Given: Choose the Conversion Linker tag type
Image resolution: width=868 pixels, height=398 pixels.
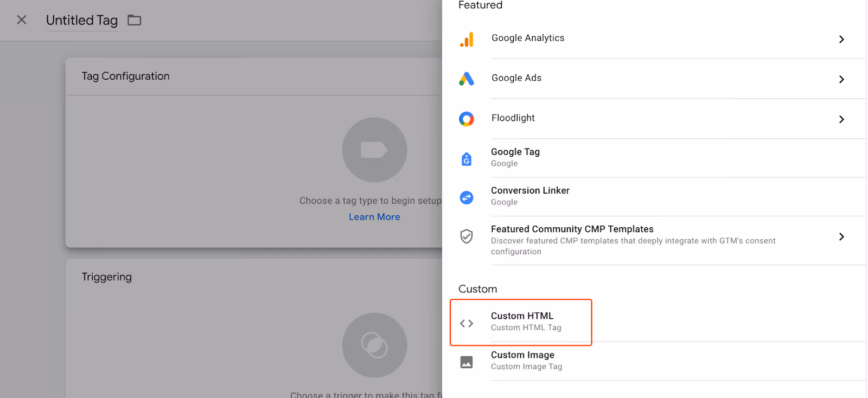Looking at the screenshot, I should (654, 197).
